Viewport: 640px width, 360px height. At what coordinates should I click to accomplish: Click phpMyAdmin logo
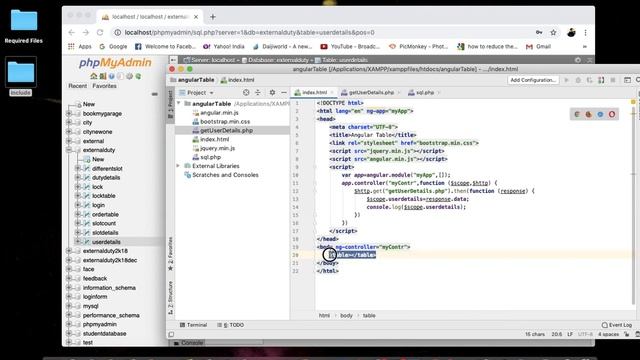(x=115, y=62)
